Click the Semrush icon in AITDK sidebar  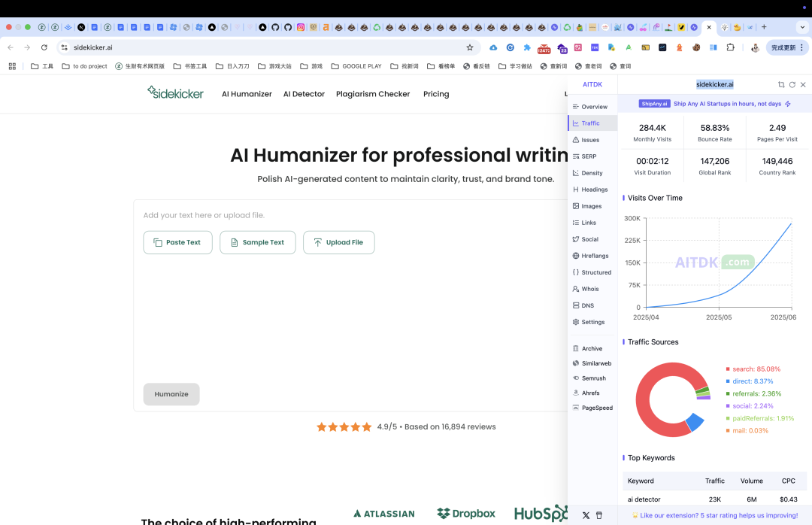click(576, 378)
